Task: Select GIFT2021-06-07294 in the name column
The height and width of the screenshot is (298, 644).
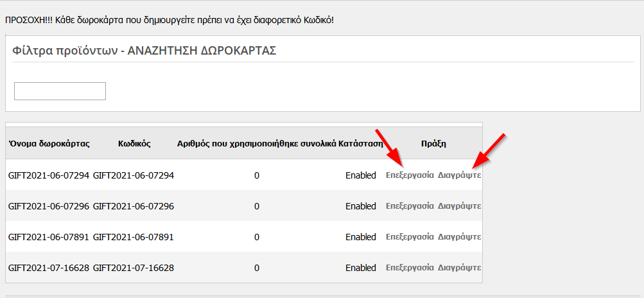Action: pos(49,175)
